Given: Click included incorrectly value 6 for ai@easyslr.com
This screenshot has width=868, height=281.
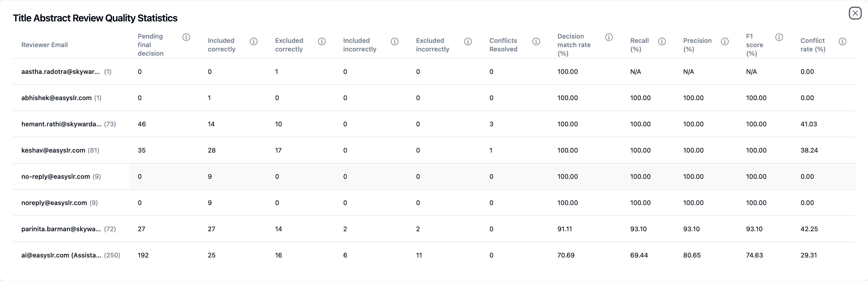Looking at the screenshot, I should point(345,255).
